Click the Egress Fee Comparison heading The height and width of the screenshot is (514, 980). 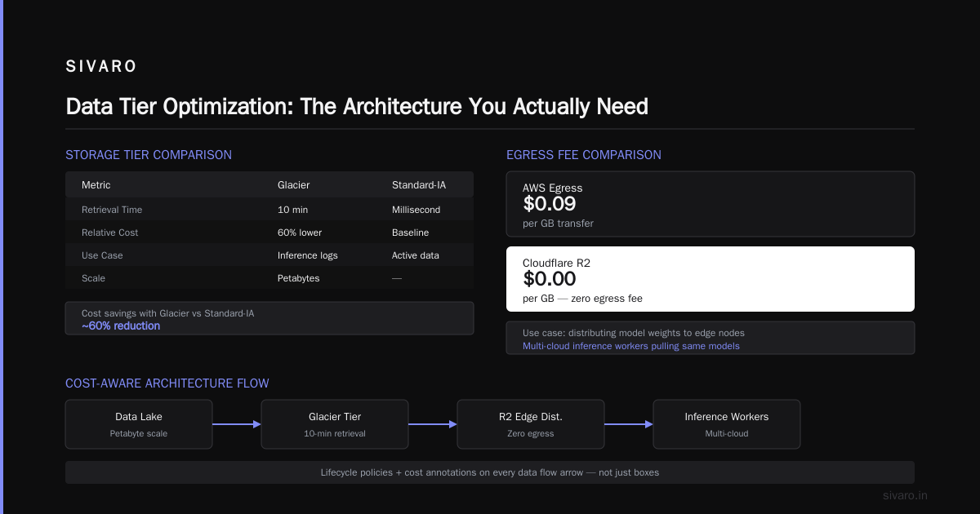(584, 155)
